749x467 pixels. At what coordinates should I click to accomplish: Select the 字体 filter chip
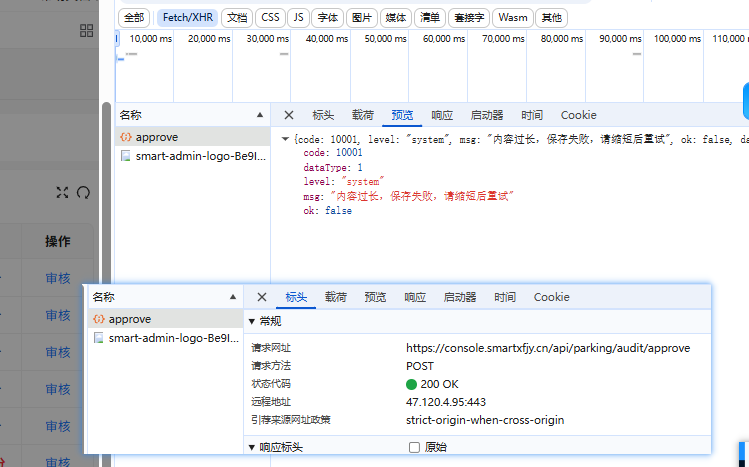(x=328, y=18)
